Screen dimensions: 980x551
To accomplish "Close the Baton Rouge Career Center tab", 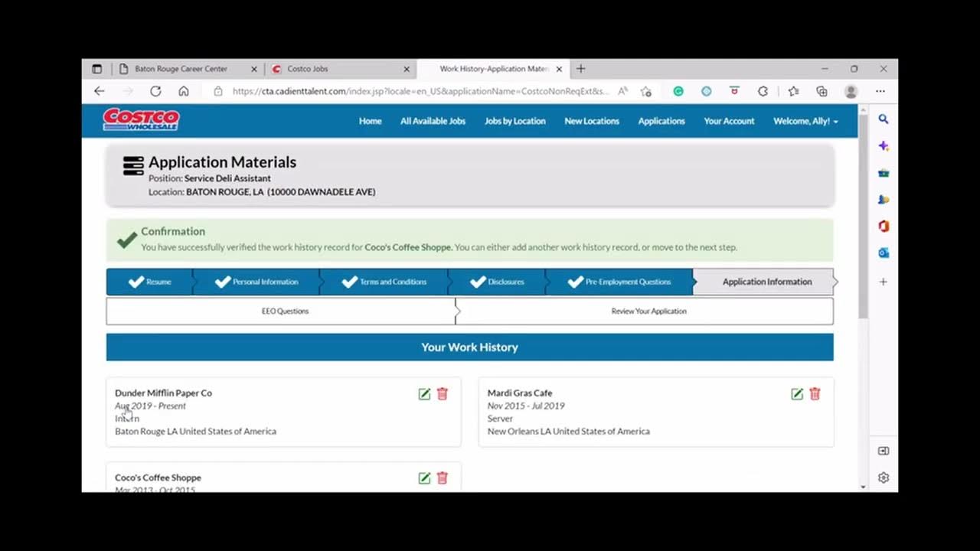I will coord(254,69).
